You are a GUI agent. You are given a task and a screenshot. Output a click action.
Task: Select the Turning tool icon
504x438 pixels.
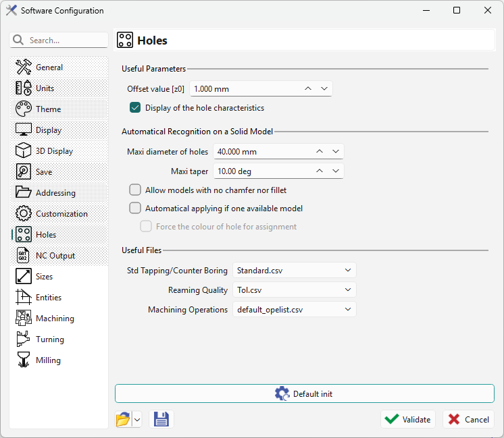click(24, 339)
